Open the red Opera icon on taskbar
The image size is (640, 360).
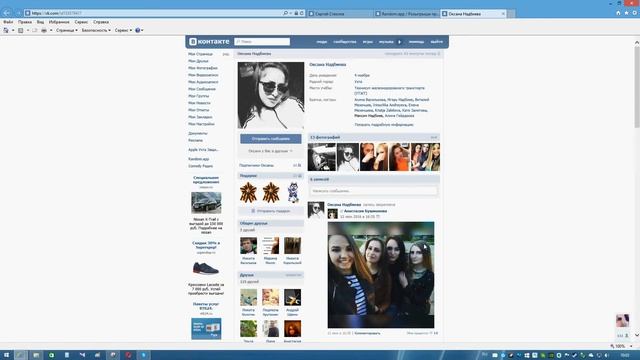point(128,355)
